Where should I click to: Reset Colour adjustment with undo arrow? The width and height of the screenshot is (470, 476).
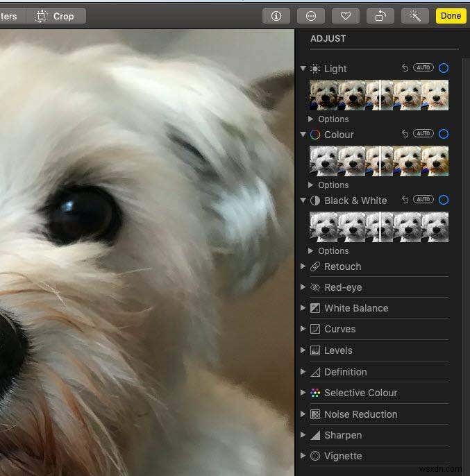pyautogui.click(x=405, y=133)
